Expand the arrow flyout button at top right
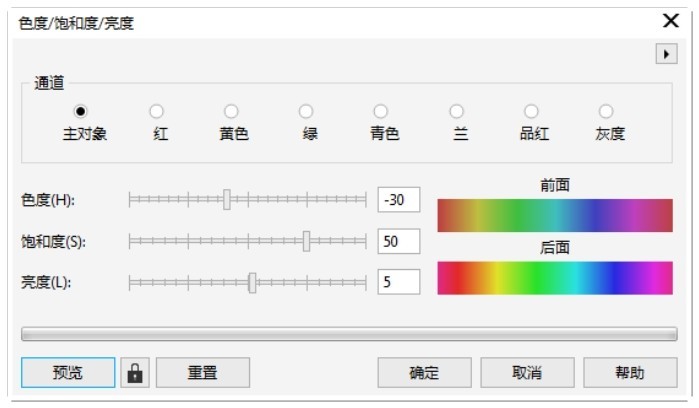The height and width of the screenshot is (408, 699). click(666, 54)
